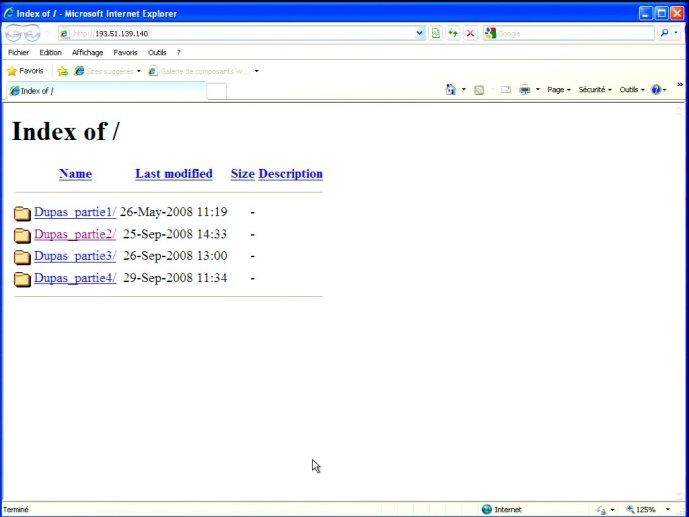Click the Internet zone globe icon
This screenshot has width=689, height=517.
(x=486, y=509)
